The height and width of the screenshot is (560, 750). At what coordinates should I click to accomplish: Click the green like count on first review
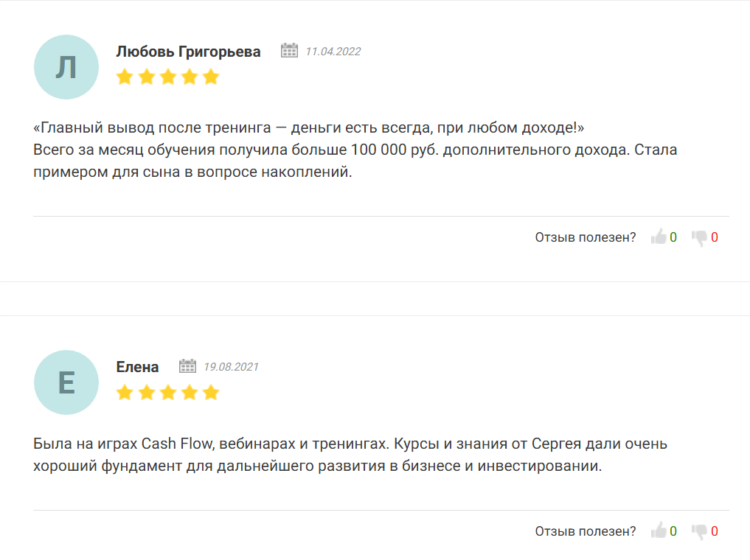tap(673, 237)
